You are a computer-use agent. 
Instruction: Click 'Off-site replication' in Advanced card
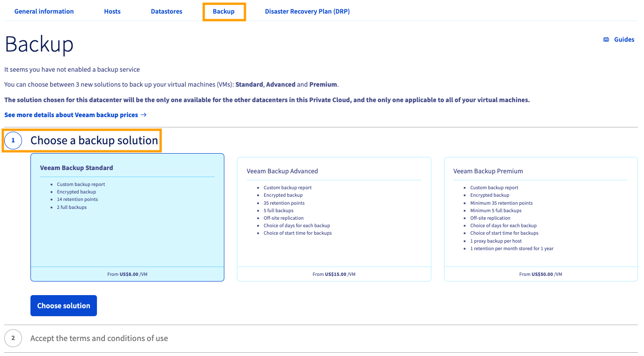pyautogui.click(x=283, y=218)
